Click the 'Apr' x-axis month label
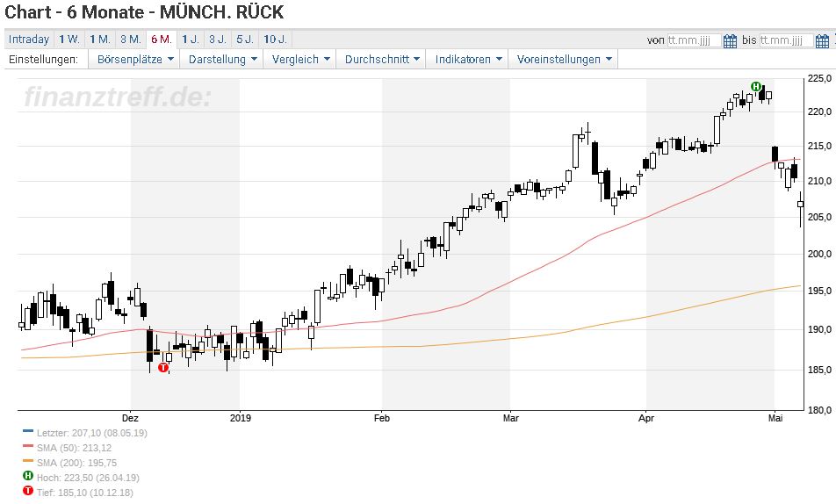The image size is (836, 504). click(x=646, y=418)
